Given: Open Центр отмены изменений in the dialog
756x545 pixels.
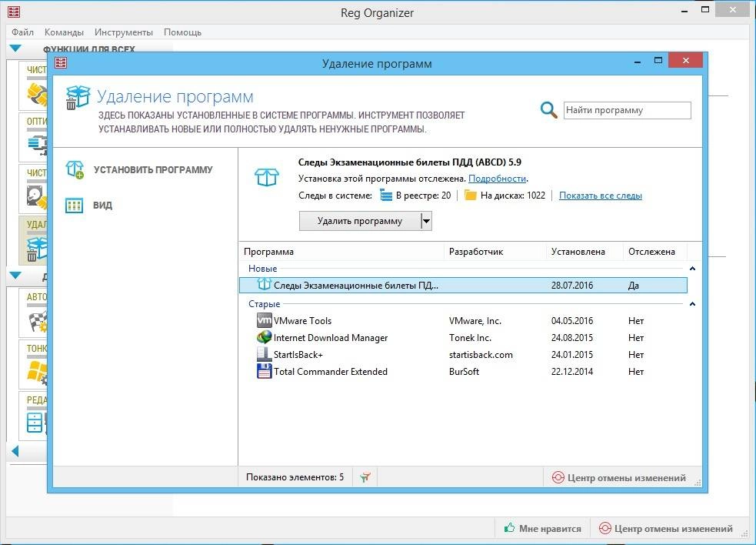Looking at the screenshot, I should pyautogui.click(x=618, y=477).
